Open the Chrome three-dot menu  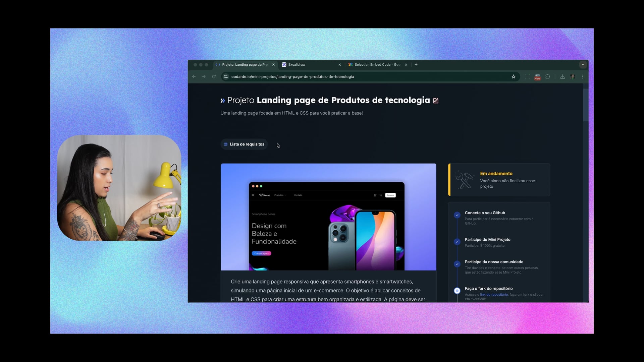[x=583, y=77]
